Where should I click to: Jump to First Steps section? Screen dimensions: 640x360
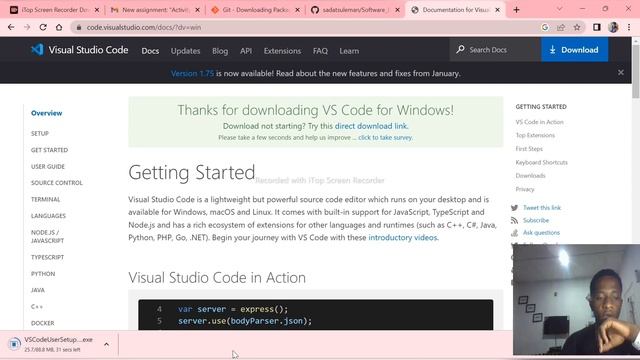pos(529,149)
